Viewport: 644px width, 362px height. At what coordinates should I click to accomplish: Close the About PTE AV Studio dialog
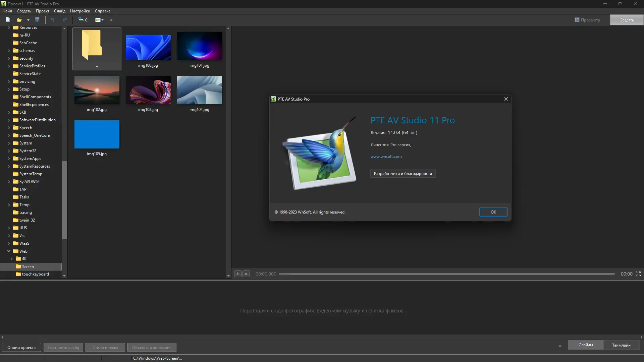(x=506, y=99)
